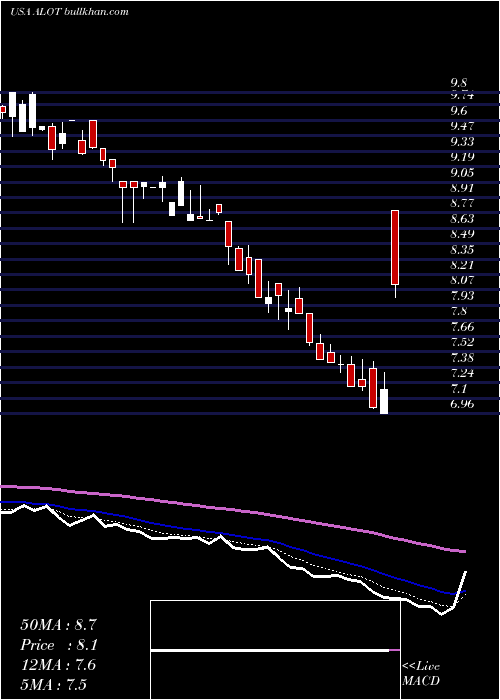
Task: Click the Price : 8.1 legend entry
Action: (x=59, y=645)
